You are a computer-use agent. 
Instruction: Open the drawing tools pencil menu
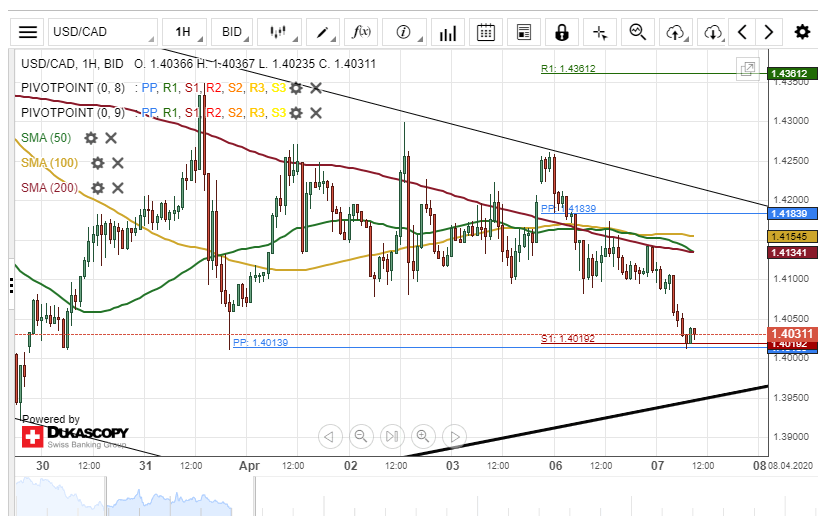322,32
